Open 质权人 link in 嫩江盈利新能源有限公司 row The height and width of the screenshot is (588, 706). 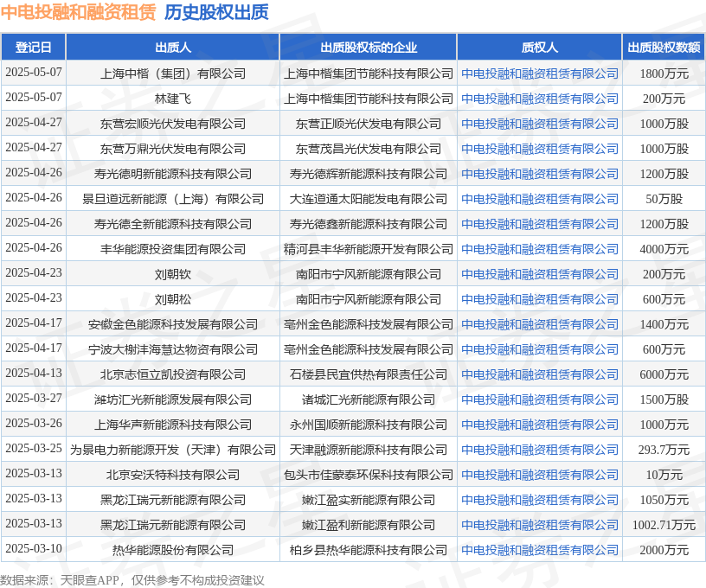[x=539, y=525]
